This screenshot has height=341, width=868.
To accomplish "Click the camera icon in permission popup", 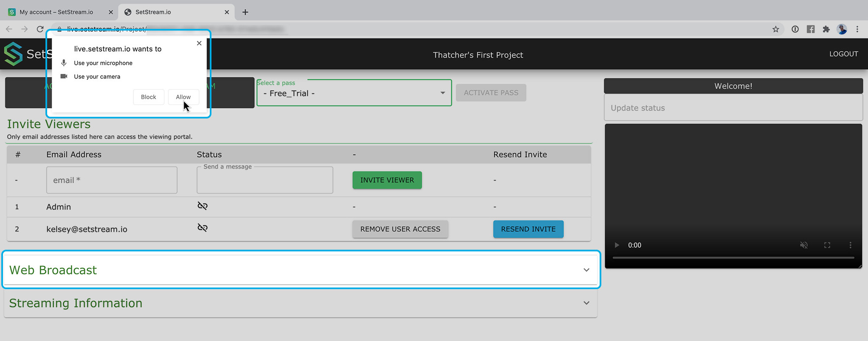I will (x=64, y=76).
